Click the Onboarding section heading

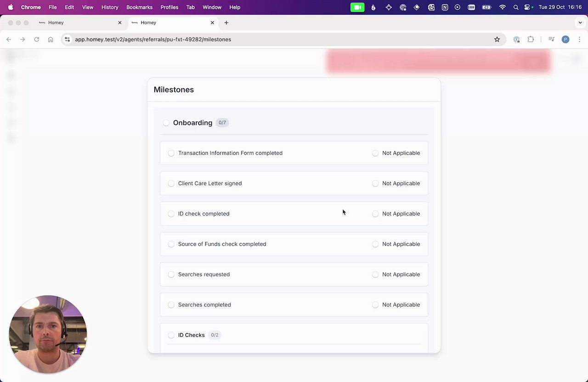click(x=192, y=123)
